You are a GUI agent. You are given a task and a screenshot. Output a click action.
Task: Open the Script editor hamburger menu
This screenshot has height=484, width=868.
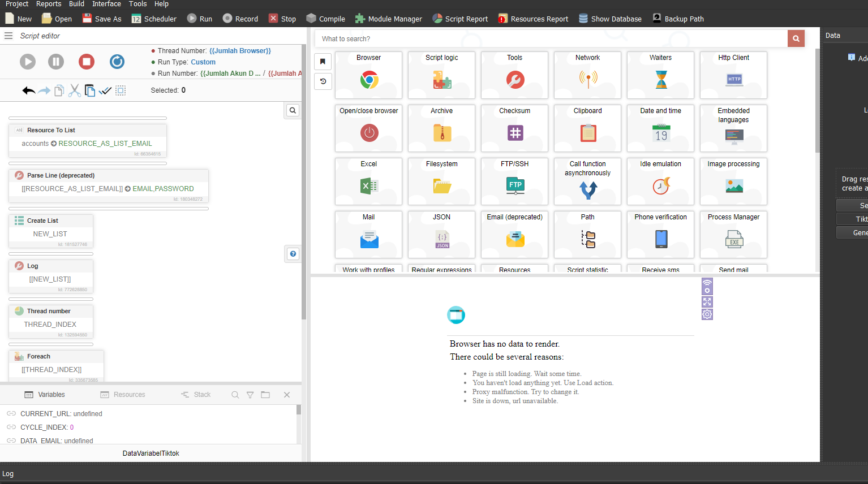tap(8, 36)
